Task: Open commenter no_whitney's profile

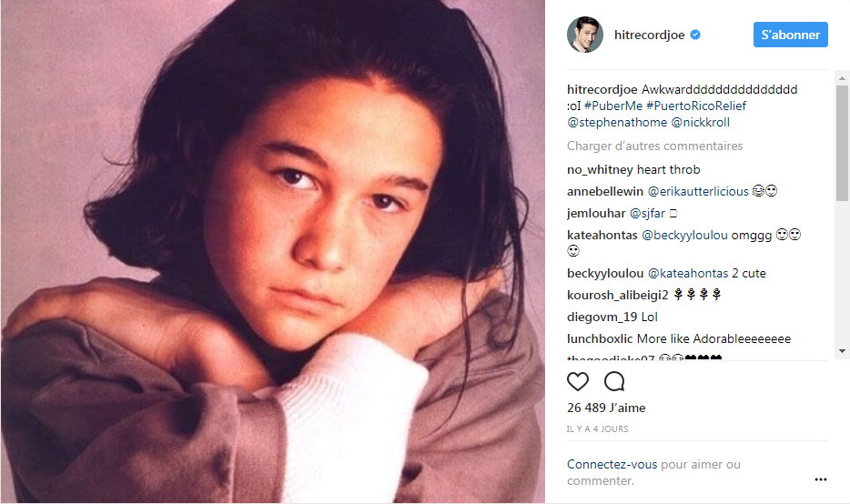Action: (600, 170)
